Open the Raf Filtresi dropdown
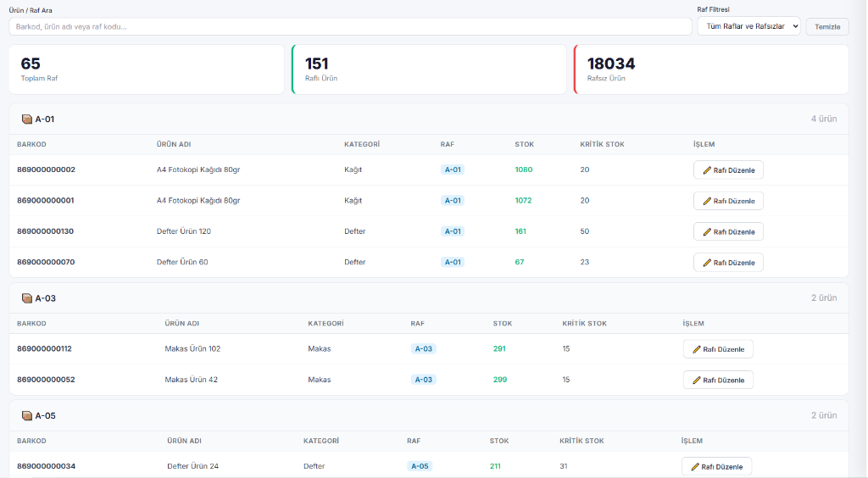This screenshot has width=868, height=478. pyautogui.click(x=748, y=26)
